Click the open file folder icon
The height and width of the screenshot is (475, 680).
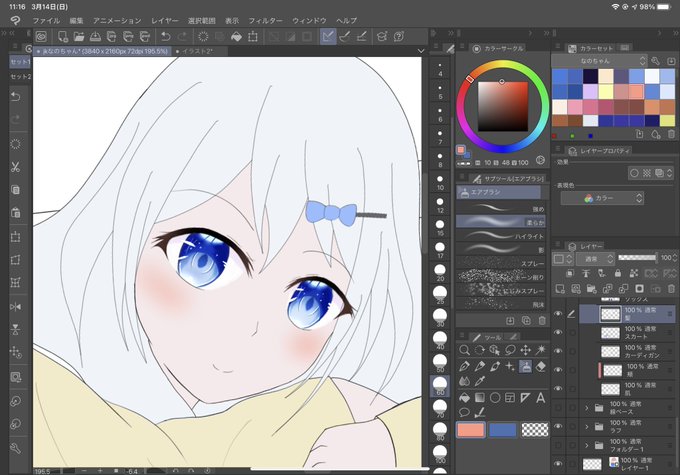tap(78, 36)
